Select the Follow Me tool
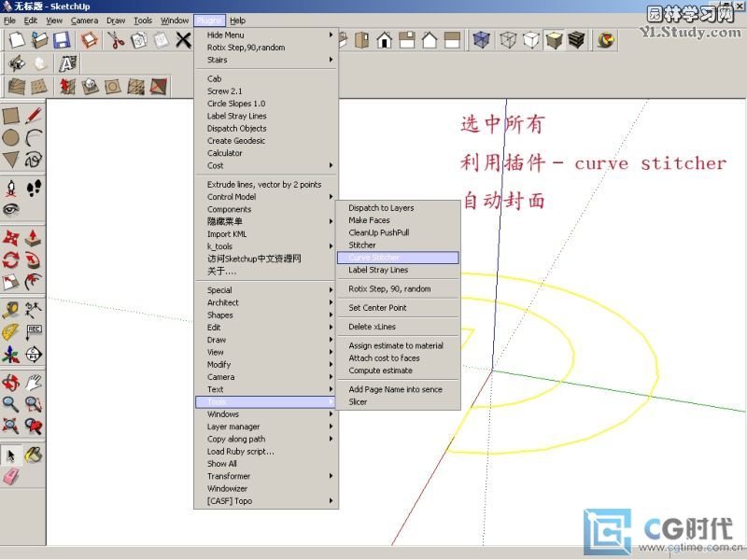The height and width of the screenshot is (560, 747). [x=34, y=260]
